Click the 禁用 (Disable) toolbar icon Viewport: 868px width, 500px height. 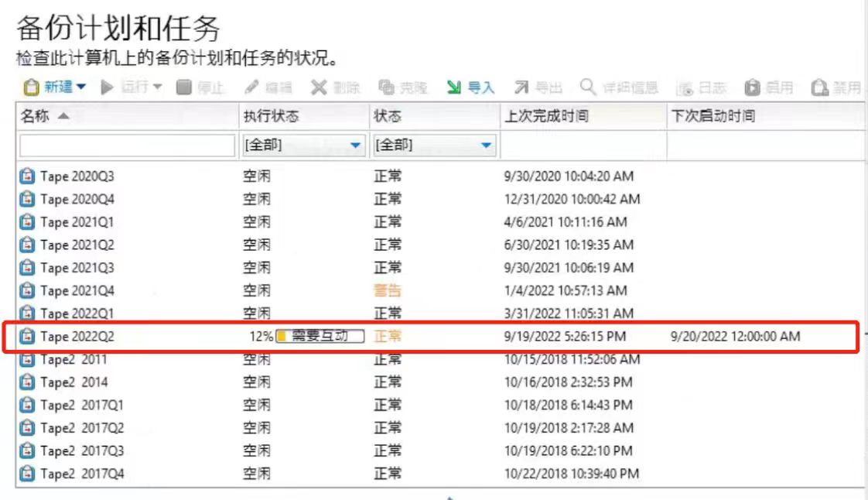tap(819, 87)
